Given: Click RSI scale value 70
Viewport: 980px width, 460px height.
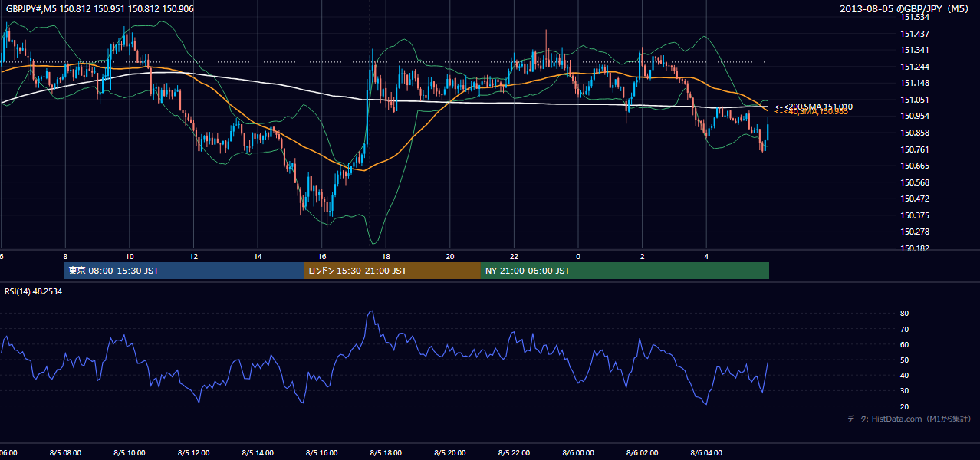Looking at the screenshot, I should pos(905,329).
